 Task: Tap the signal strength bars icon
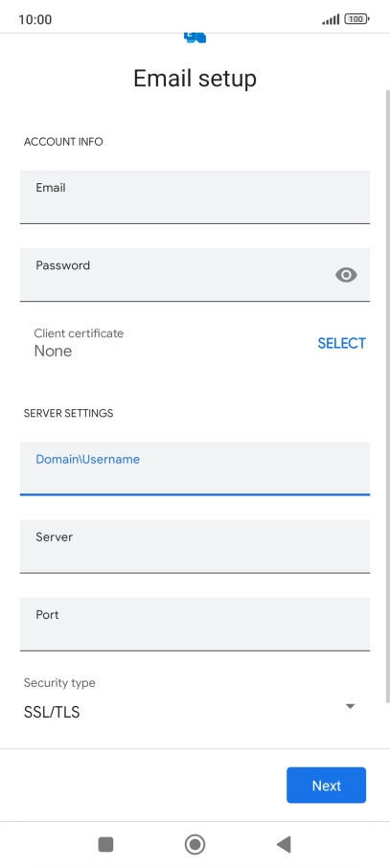(x=331, y=19)
